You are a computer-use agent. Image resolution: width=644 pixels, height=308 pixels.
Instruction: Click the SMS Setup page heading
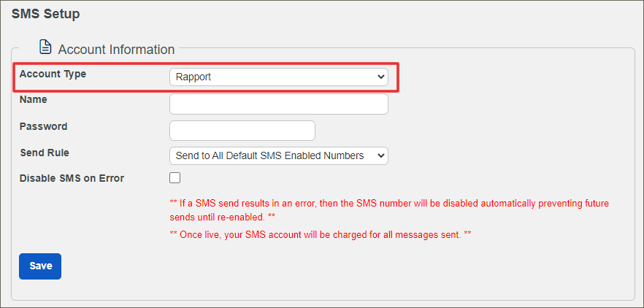pos(45,14)
